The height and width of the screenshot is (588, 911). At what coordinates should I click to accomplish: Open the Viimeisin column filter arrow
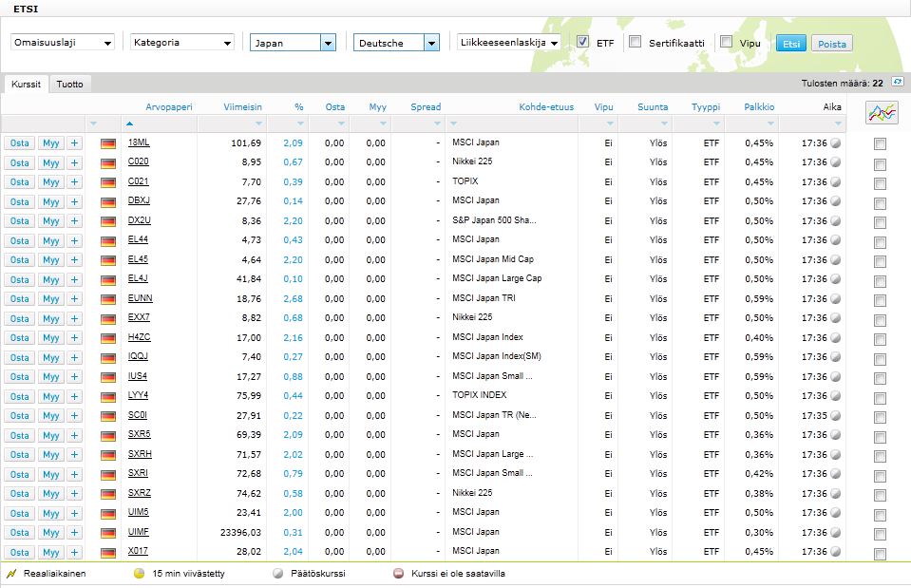pyautogui.click(x=259, y=123)
